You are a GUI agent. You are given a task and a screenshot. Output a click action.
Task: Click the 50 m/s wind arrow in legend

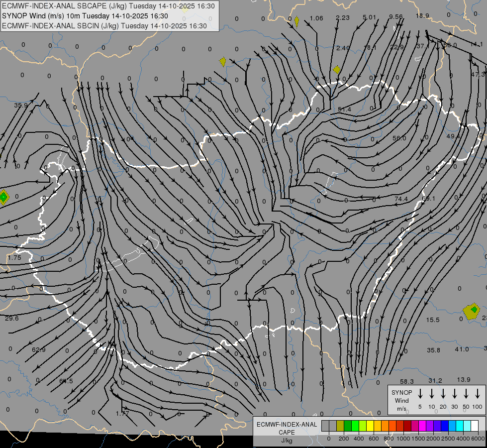pos(466,394)
